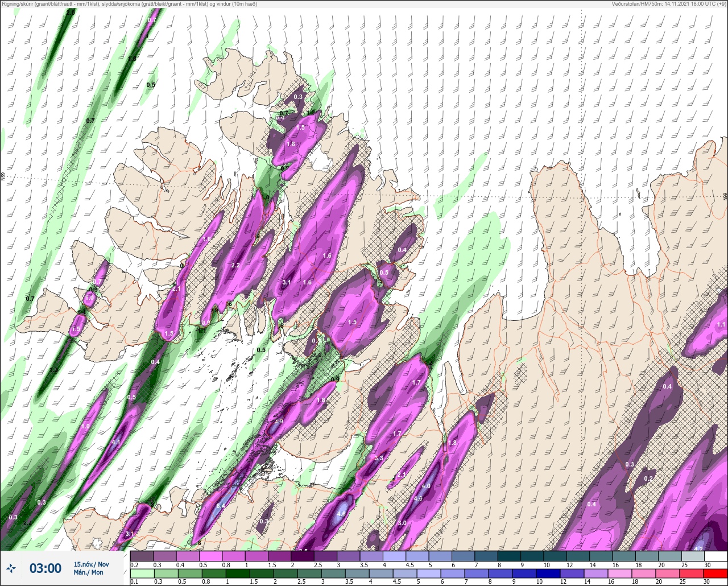Click the 03:00 forecast time label
This screenshot has width=728, height=586.
click(x=45, y=568)
